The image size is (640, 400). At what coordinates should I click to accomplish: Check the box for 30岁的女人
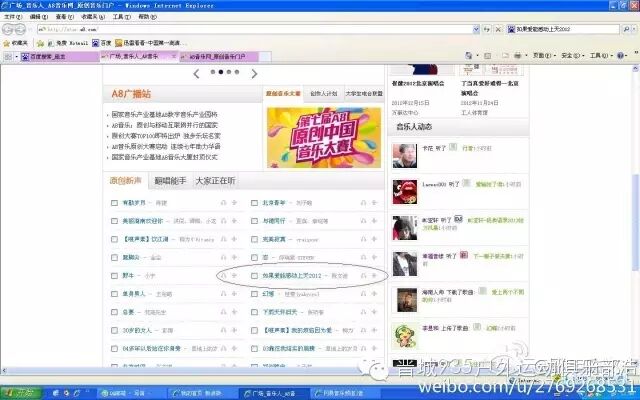[x=114, y=330]
